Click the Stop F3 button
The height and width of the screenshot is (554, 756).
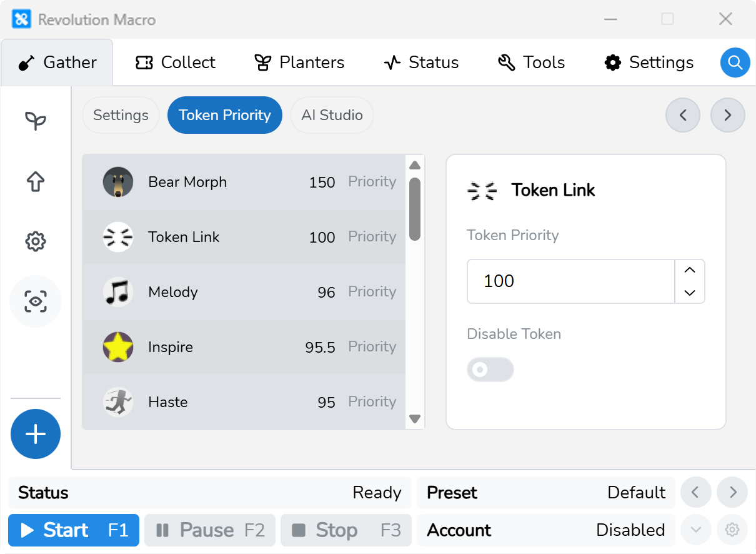pos(346,530)
